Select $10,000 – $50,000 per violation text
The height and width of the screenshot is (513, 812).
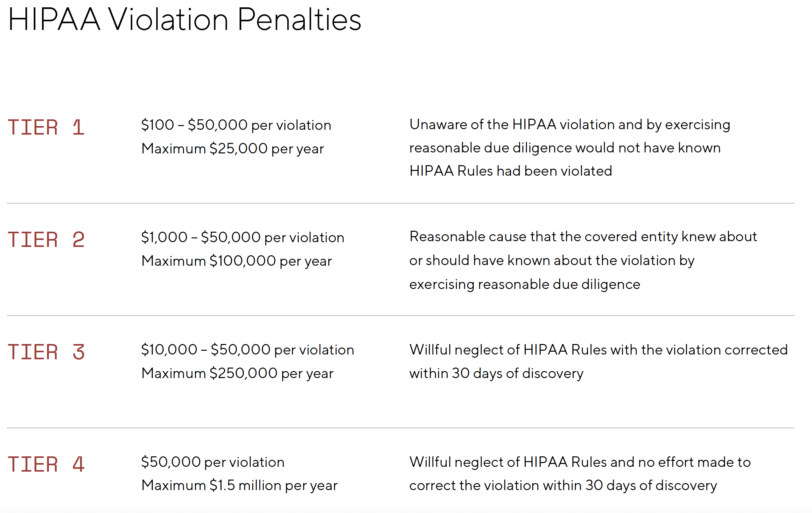coord(248,350)
